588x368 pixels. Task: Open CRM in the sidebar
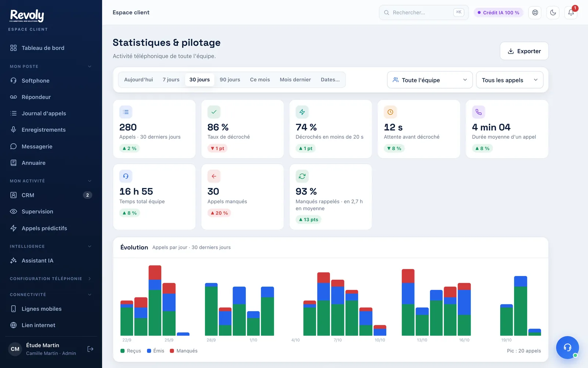(51, 195)
